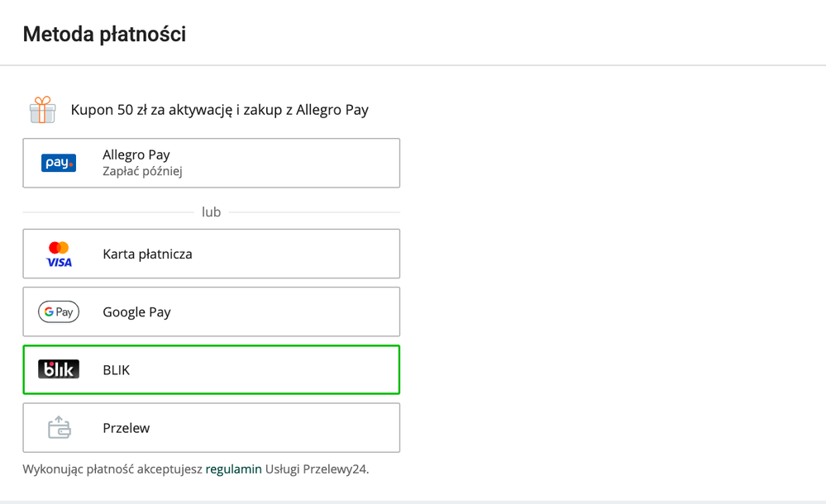The image size is (826, 504).
Task: Click the BLIK label text
Action: [117, 370]
